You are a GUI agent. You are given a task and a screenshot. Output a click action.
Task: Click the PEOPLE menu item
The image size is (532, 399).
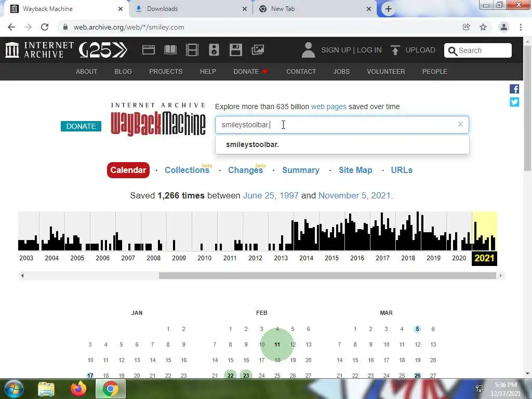click(435, 72)
